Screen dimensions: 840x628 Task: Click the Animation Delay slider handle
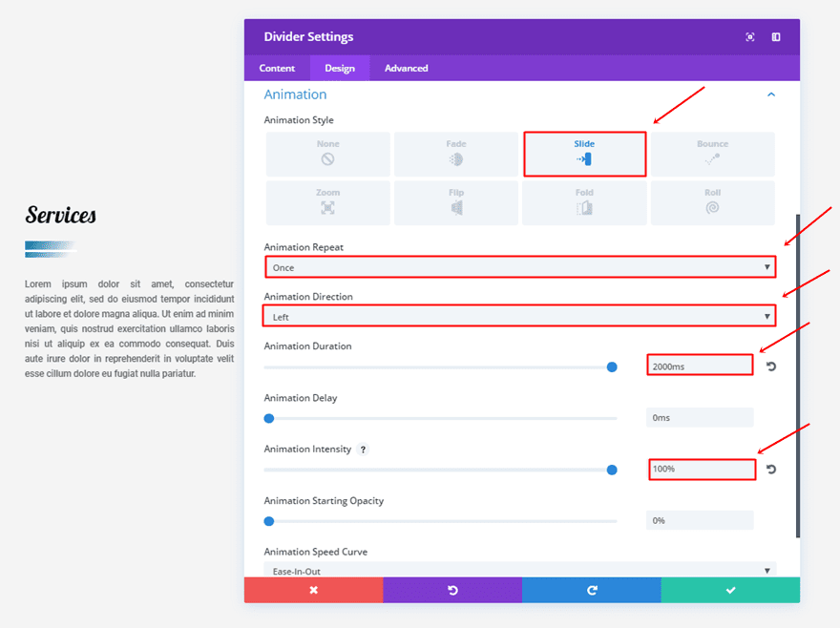tap(269, 418)
